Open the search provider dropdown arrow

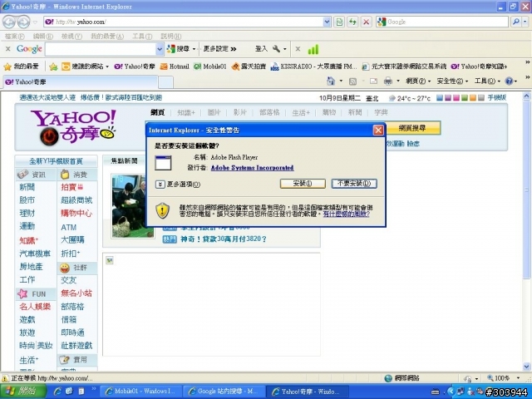(525, 22)
